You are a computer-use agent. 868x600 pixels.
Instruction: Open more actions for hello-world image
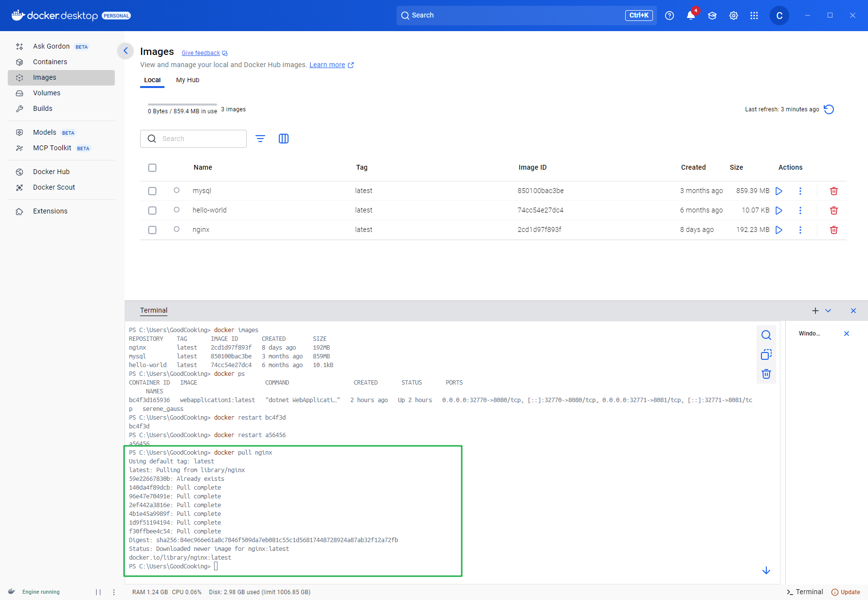(x=800, y=211)
